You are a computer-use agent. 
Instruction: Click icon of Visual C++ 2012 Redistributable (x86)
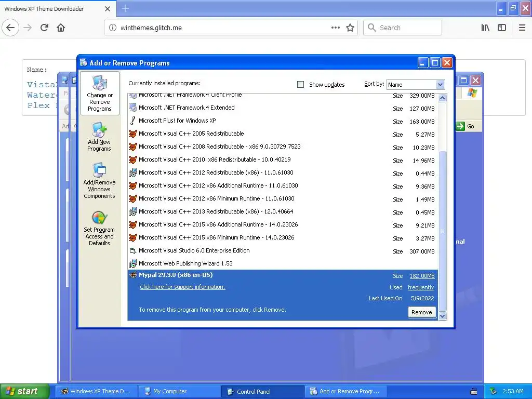[132, 172]
